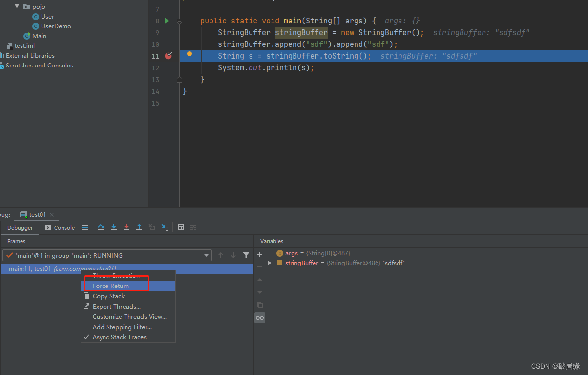Click the line 10 append call code

click(x=308, y=44)
